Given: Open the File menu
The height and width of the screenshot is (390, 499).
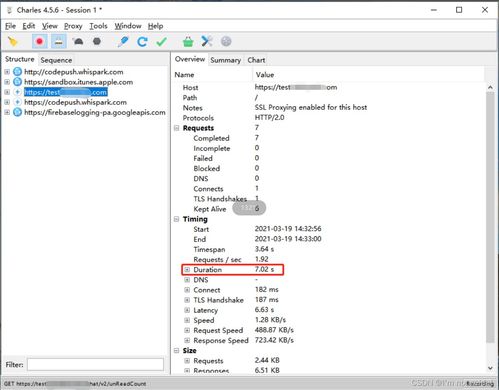Looking at the screenshot, I should tap(10, 26).
